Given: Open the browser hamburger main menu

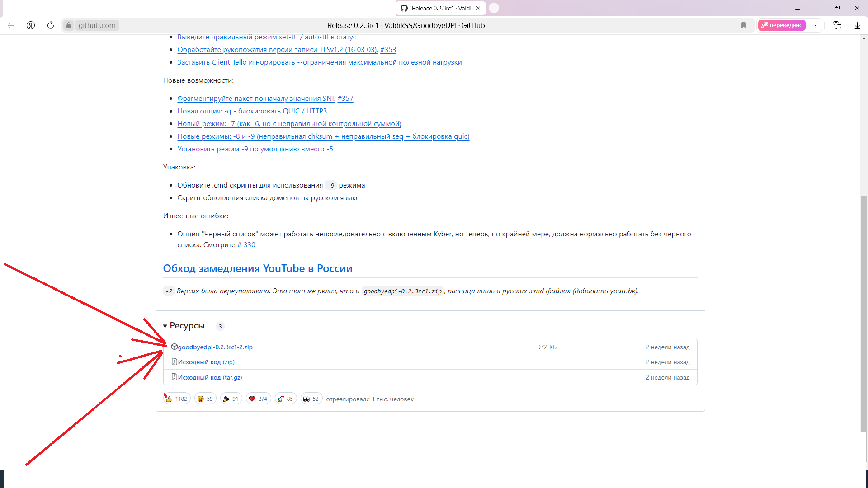Looking at the screenshot, I should [797, 8].
